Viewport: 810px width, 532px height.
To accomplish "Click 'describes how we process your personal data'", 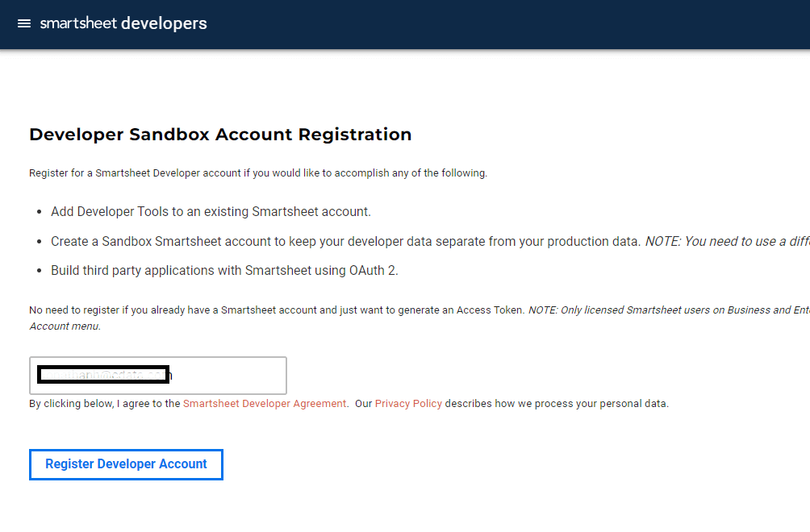I will (x=557, y=403).
